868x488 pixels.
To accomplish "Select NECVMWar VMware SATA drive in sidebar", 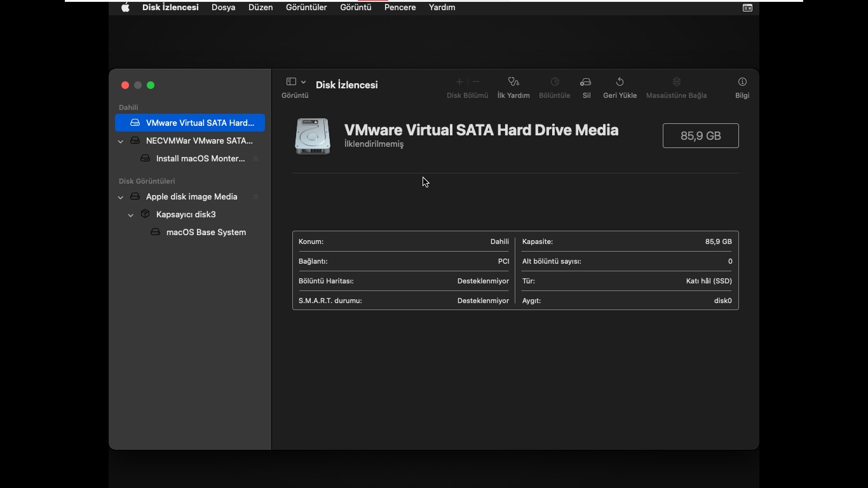I will point(190,140).
